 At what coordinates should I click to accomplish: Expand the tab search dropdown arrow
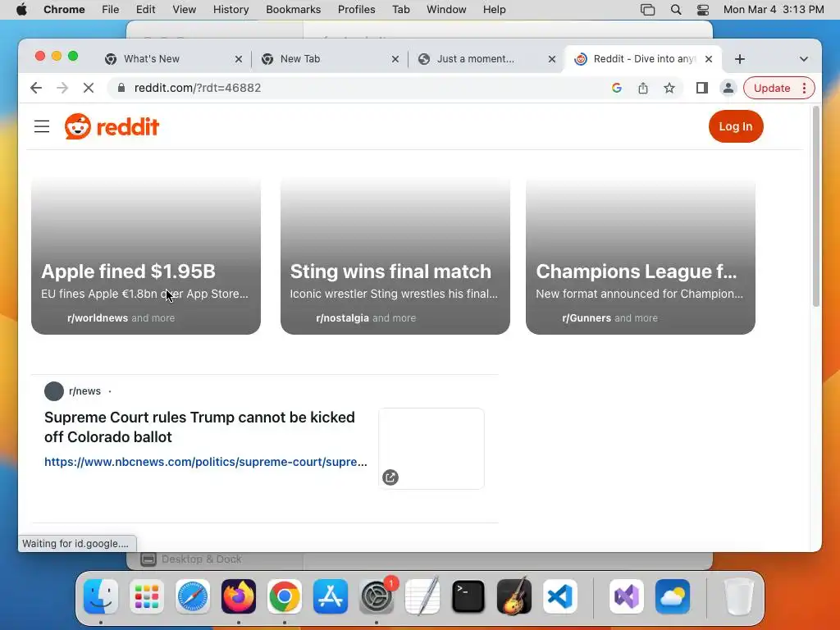click(x=804, y=59)
